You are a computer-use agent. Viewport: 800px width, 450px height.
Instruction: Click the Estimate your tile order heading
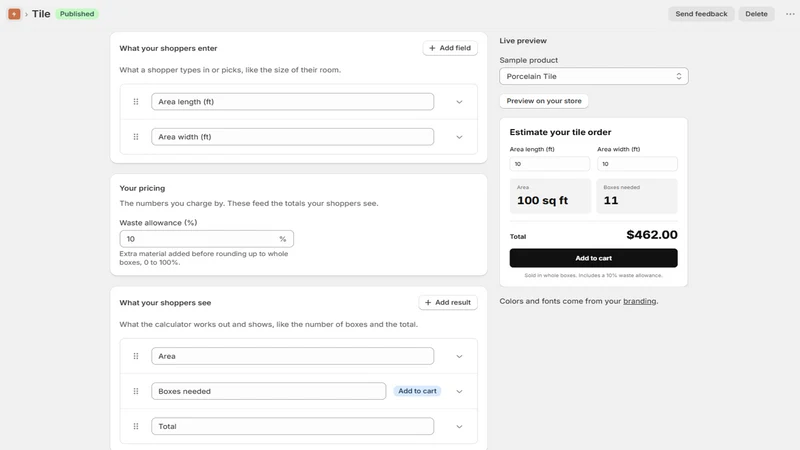560,132
